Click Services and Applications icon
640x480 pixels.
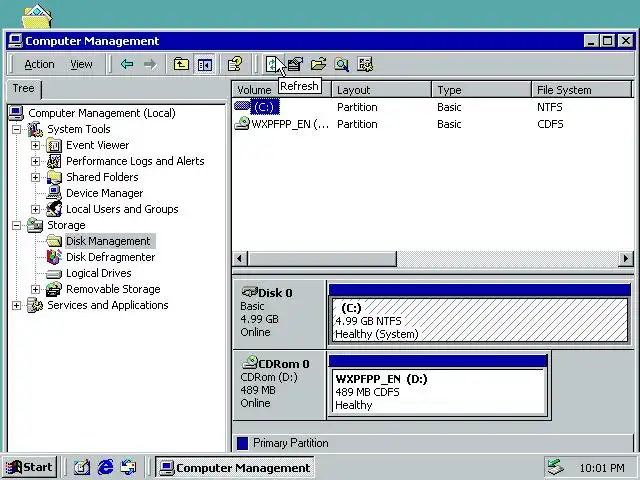[35, 305]
